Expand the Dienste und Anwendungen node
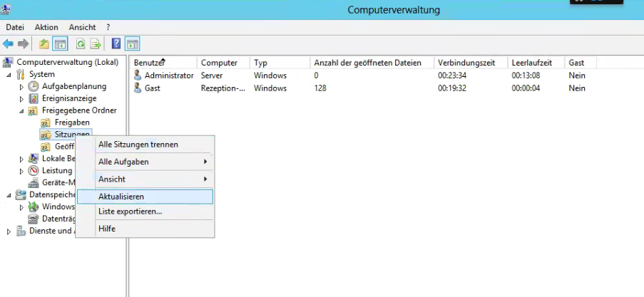 click(9, 231)
